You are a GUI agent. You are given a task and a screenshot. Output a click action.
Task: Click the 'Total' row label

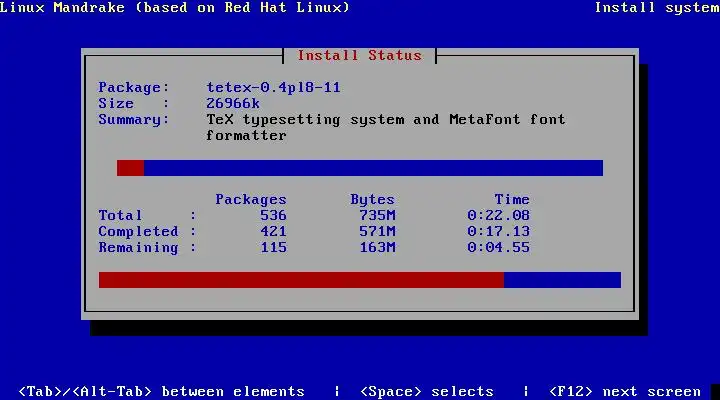click(120, 215)
